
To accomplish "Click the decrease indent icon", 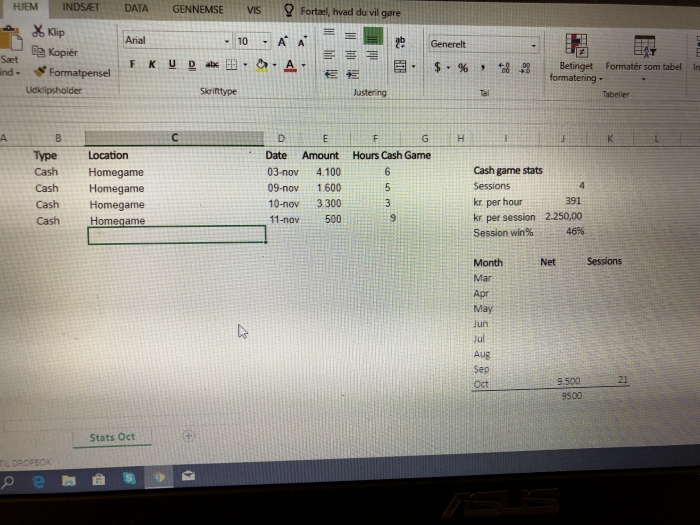I will [331, 74].
